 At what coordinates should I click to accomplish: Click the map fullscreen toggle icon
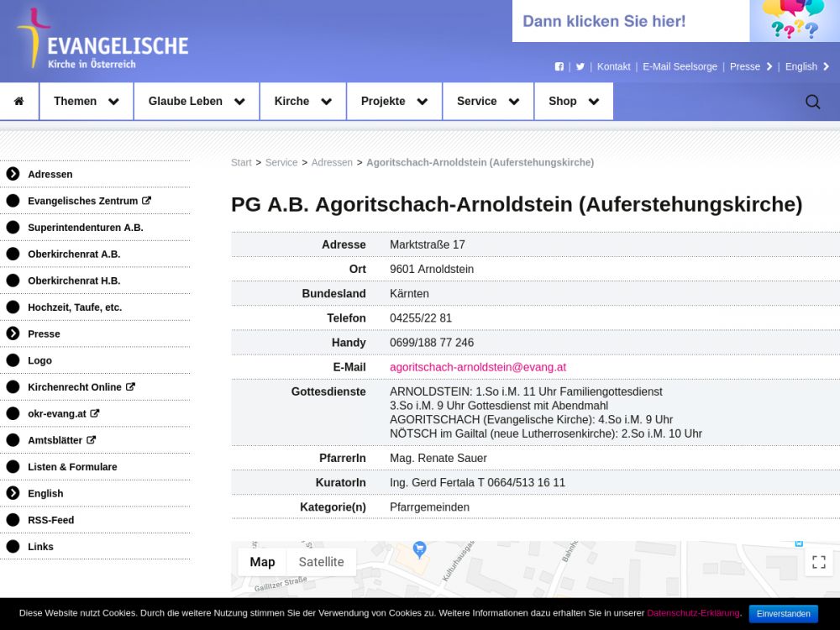point(818,562)
